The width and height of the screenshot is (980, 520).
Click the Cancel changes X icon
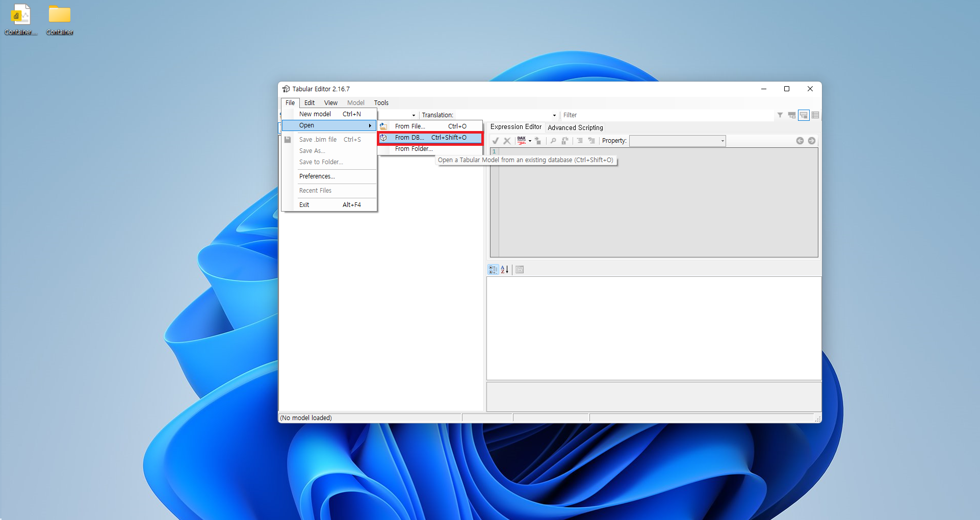507,141
